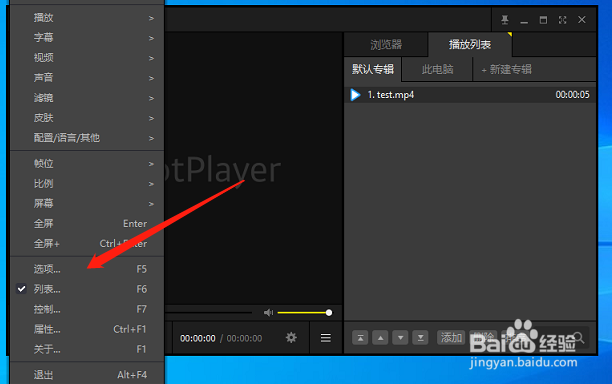Minimize the PotPlayer window
This screenshot has width=612, height=384.
(524, 21)
